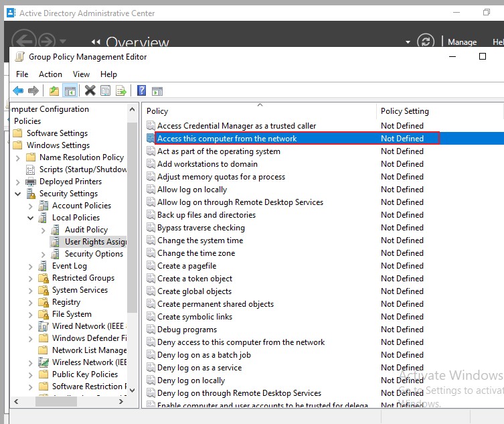Expand the Account Policies node
The image size is (504, 424).
tap(31, 206)
